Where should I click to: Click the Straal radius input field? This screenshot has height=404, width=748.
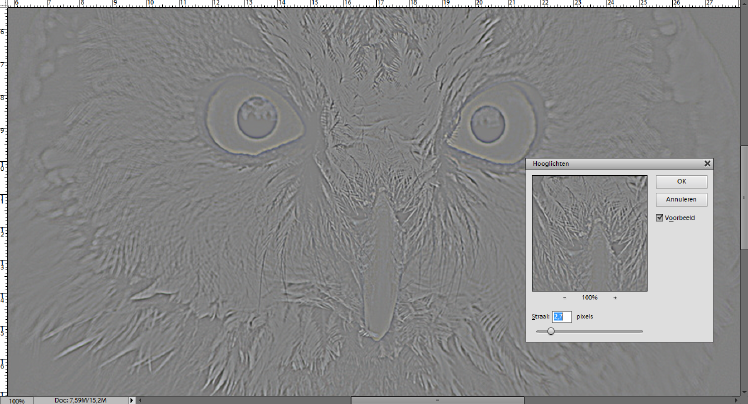pos(561,317)
